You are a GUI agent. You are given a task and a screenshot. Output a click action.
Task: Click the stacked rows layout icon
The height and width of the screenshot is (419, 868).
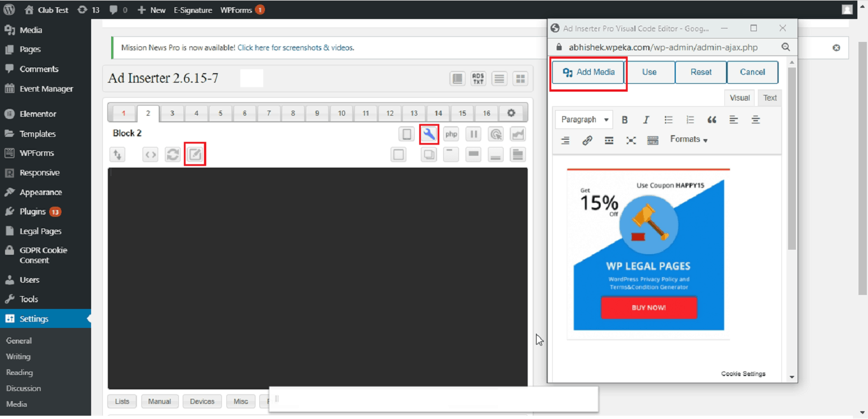pos(518,155)
